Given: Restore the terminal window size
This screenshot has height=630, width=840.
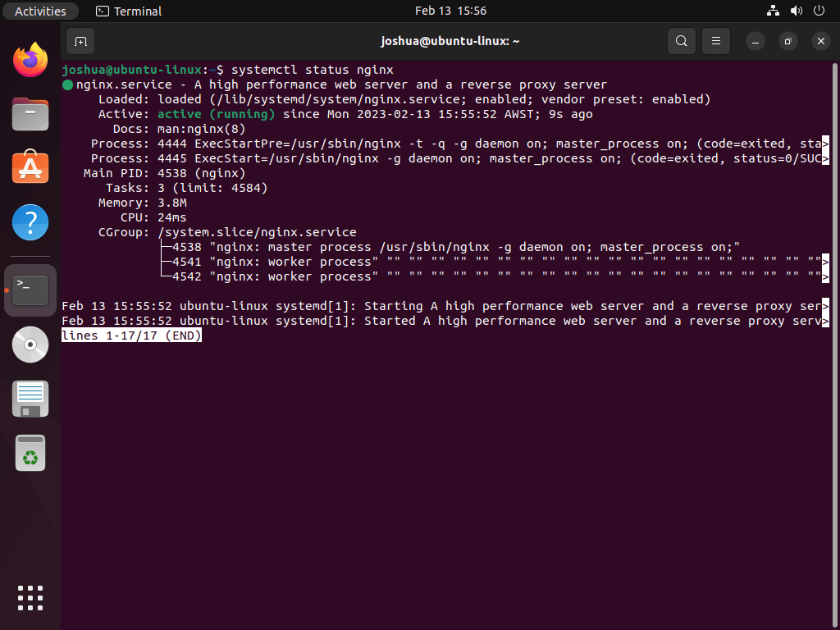Looking at the screenshot, I should pyautogui.click(x=787, y=41).
